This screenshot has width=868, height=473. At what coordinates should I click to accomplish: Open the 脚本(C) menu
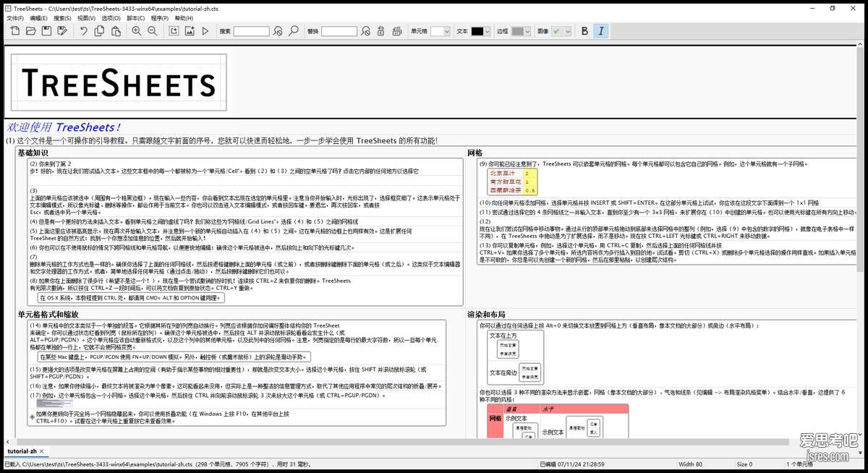[x=135, y=18]
